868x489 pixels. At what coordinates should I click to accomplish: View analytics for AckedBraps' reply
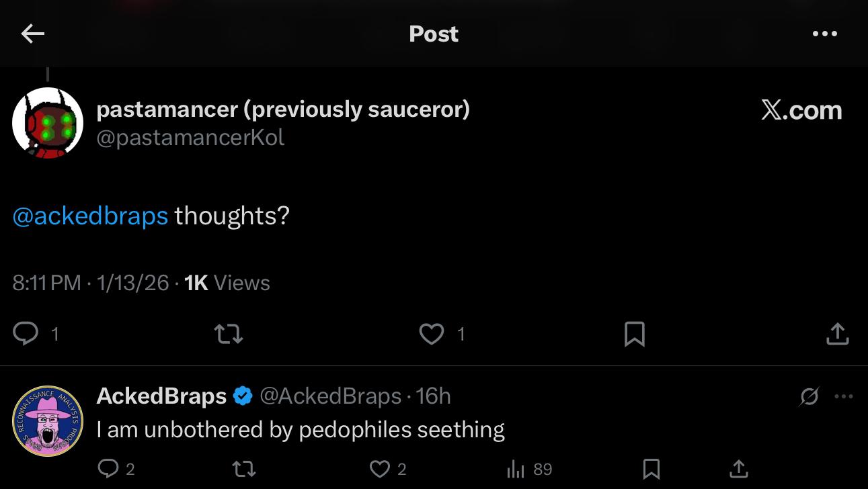point(515,468)
